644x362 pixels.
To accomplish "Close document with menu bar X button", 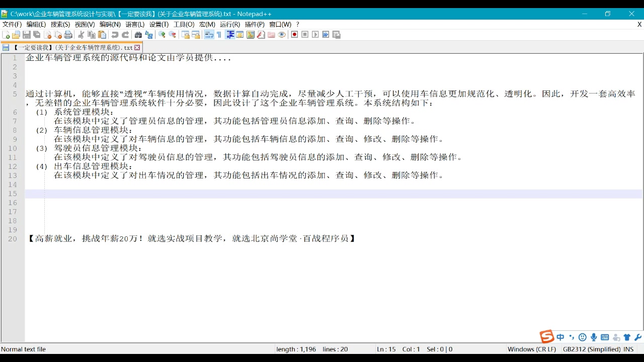I will (x=639, y=24).
